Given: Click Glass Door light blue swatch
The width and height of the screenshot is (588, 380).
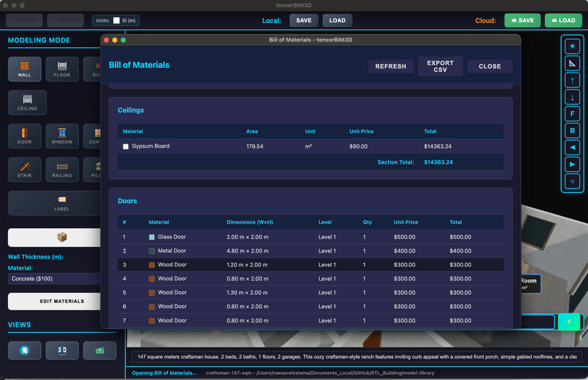Looking at the screenshot, I should tap(152, 237).
